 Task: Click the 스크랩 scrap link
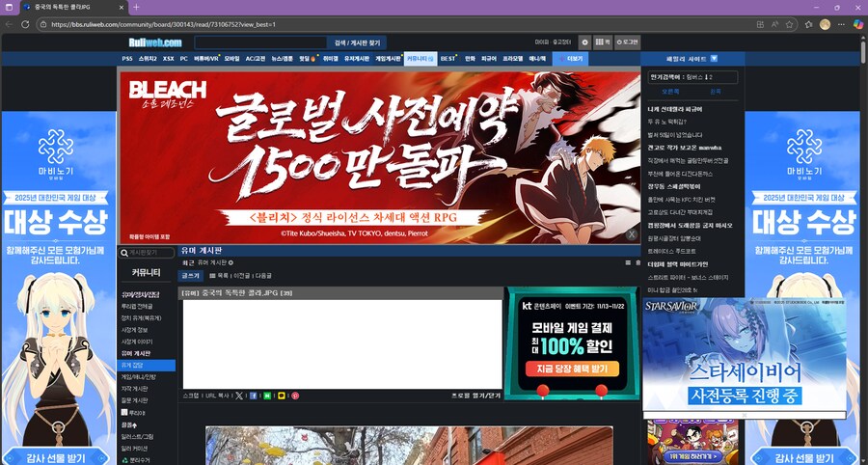click(190, 396)
